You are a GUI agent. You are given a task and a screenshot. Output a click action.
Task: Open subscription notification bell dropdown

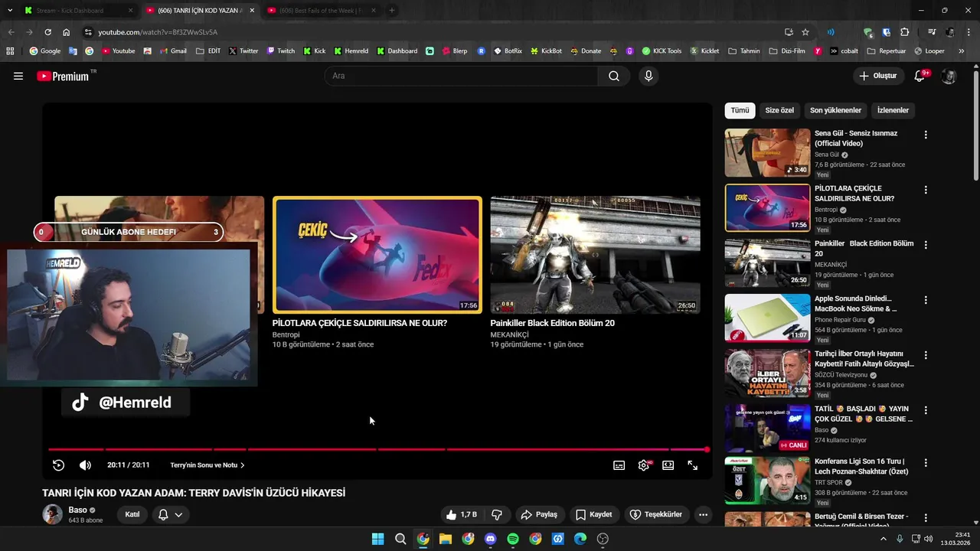(170, 514)
